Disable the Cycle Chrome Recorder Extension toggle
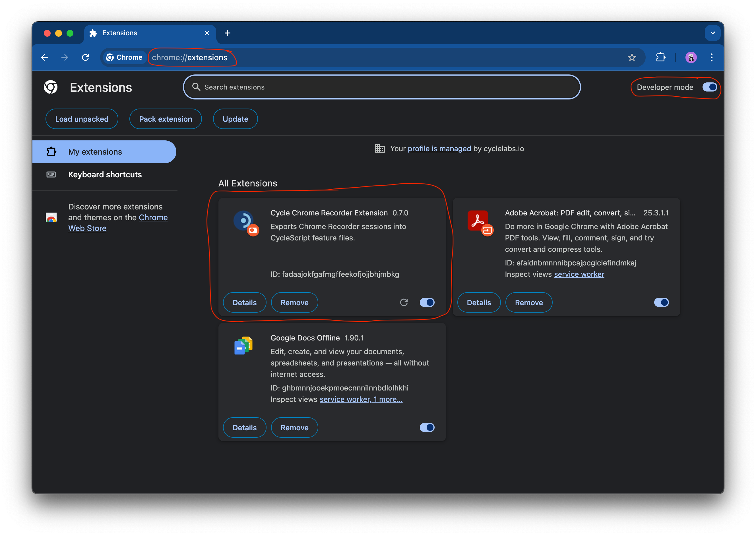The height and width of the screenshot is (536, 756). click(x=427, y=302)
